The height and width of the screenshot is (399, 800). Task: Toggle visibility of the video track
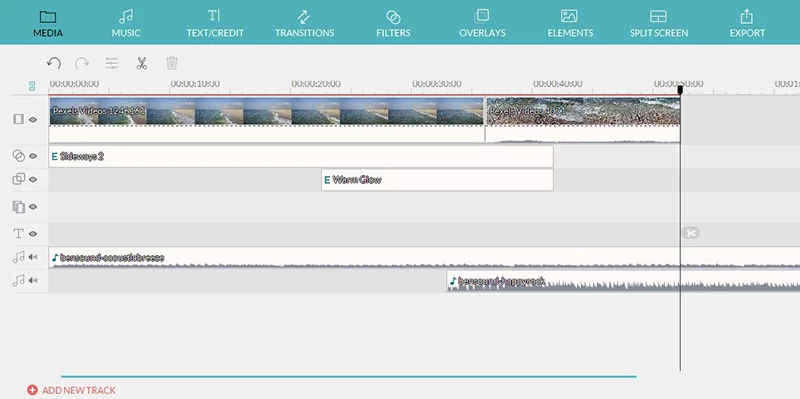pos(33,120)
